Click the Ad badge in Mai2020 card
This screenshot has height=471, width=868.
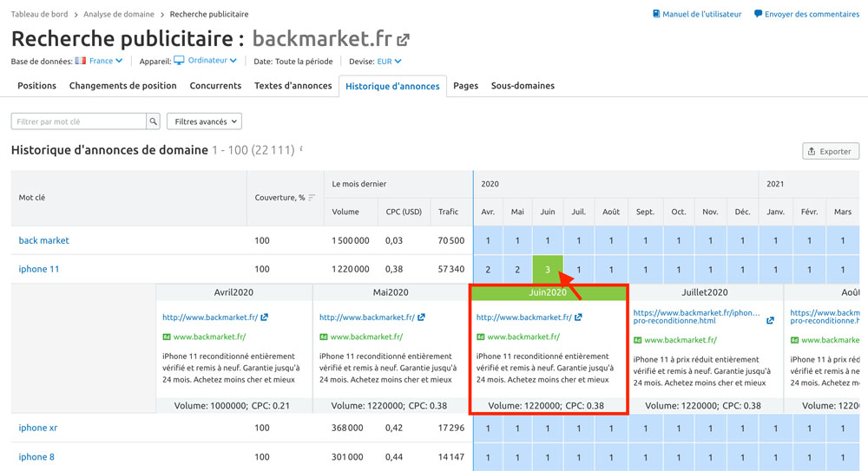coord(323,337)
